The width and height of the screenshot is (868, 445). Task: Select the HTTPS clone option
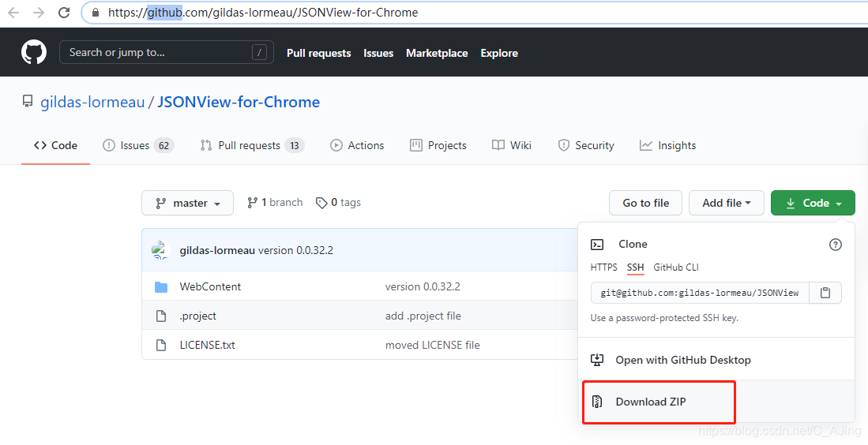click(604, 267)
